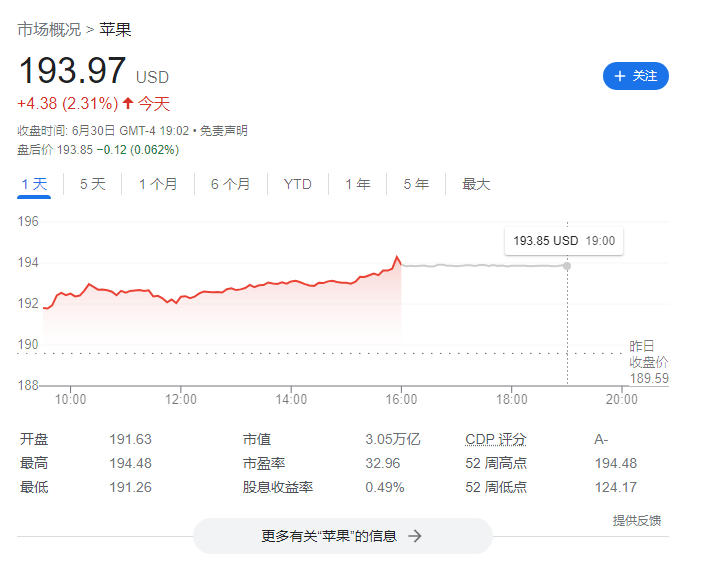Viewport: 707px width, 570px height.
Task: Click the 提供反馈 feedback link
Action: [637, 521]
